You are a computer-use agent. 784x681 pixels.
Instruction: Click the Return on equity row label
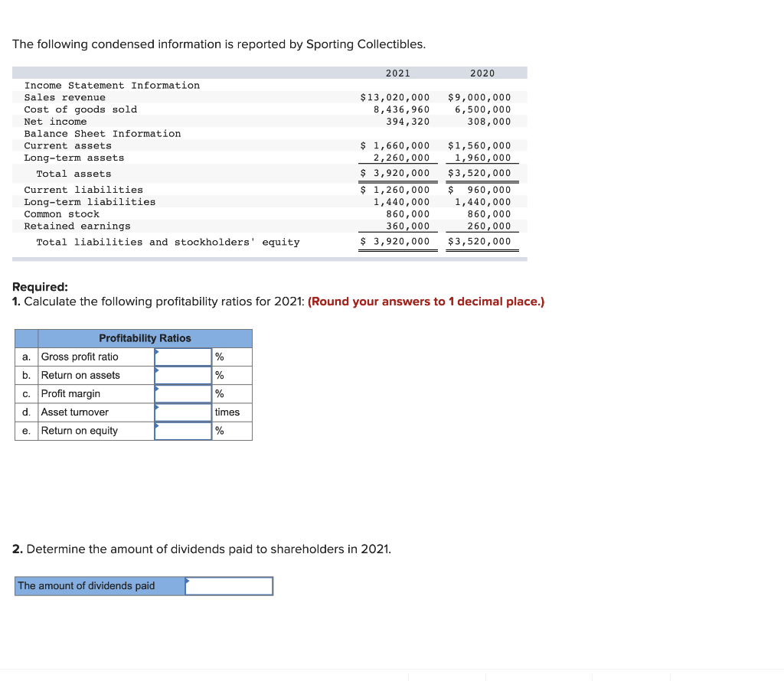pyautogui.click(x=80, y=431)
